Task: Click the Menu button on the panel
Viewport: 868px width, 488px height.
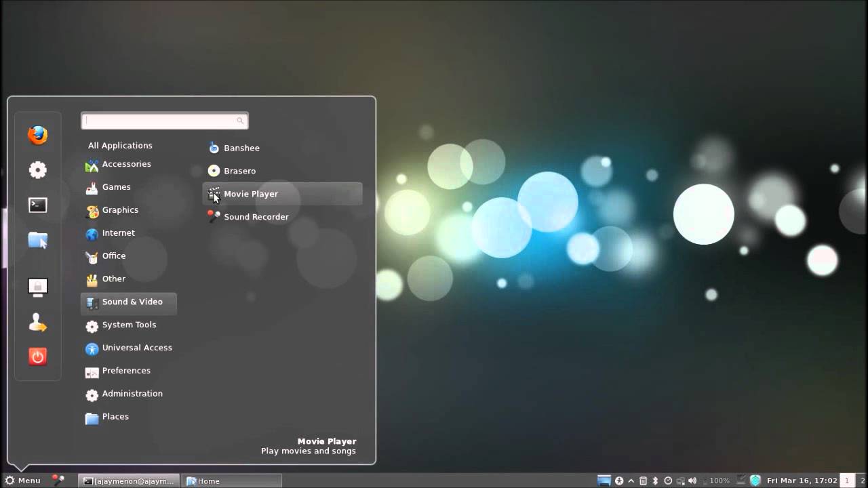Action: point(22,481)
